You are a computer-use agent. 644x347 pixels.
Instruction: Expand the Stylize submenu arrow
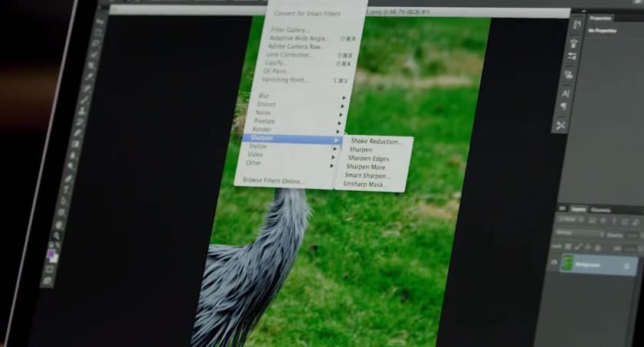coord(335,149)
